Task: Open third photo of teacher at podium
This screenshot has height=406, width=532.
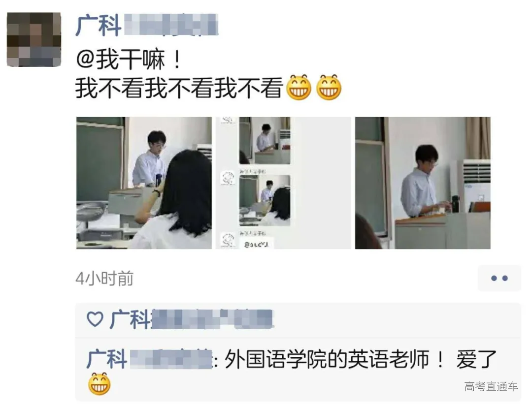Action: [423, 183]
